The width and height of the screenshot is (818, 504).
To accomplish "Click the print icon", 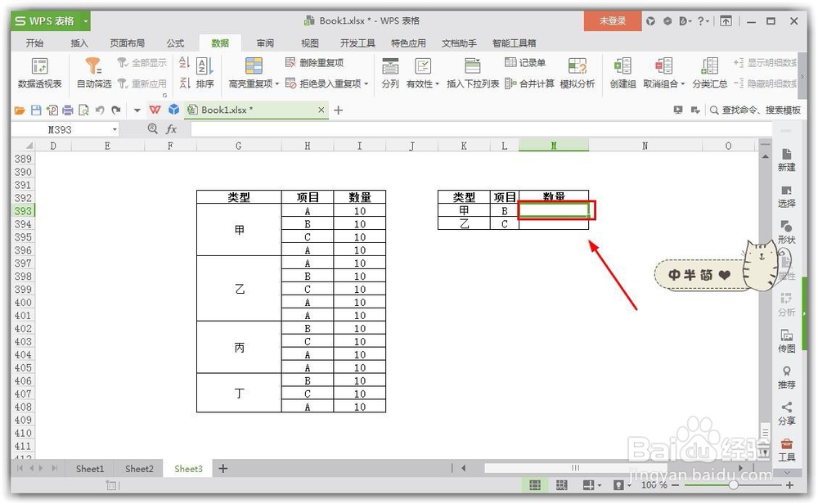I will [68, 110].
